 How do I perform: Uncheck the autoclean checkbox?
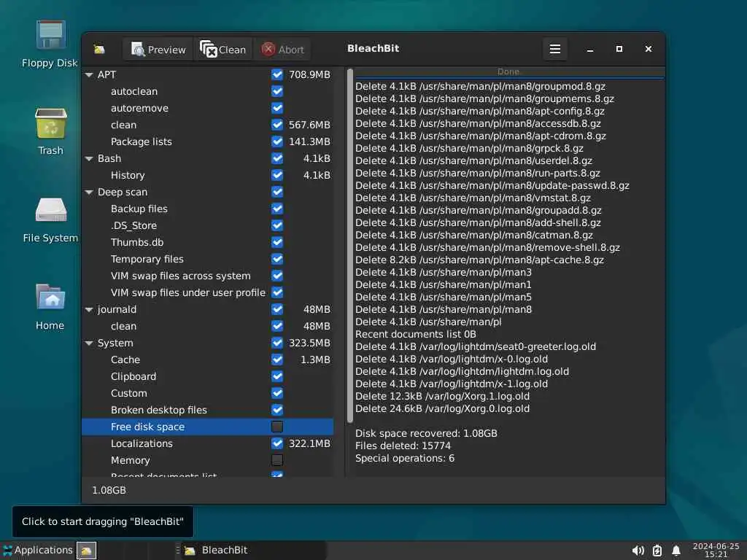277,91
